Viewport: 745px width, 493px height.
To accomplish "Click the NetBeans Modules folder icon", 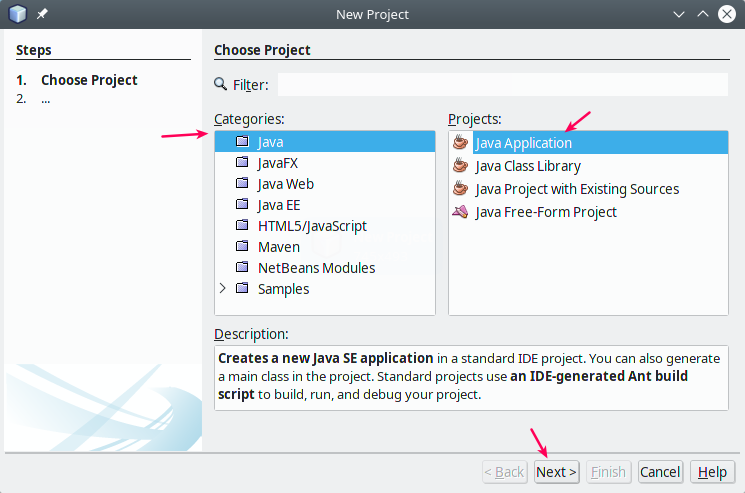I will coord(242,267).
